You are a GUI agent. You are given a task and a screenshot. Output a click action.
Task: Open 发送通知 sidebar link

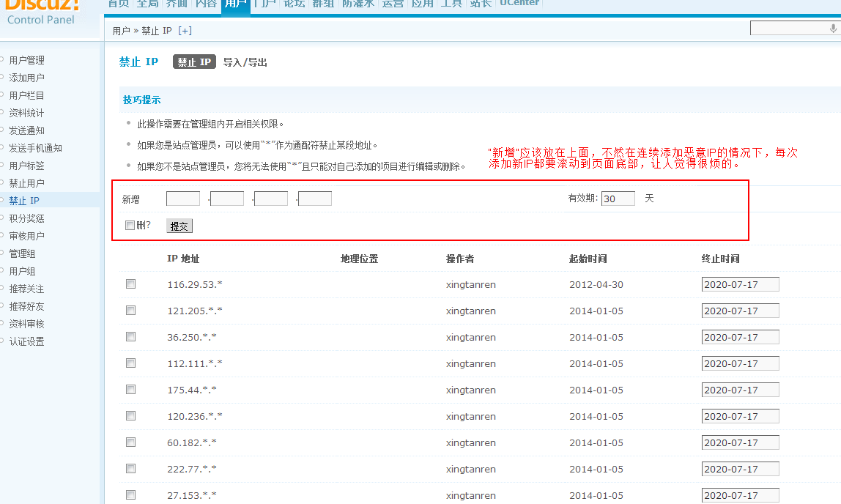27,130
